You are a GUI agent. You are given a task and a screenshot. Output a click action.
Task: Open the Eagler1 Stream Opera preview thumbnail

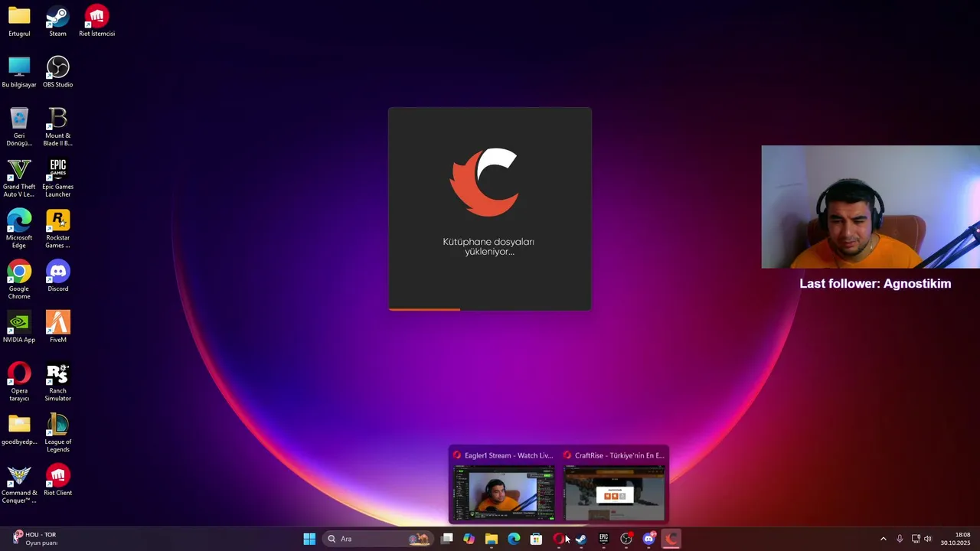click(x=504, y=494)
